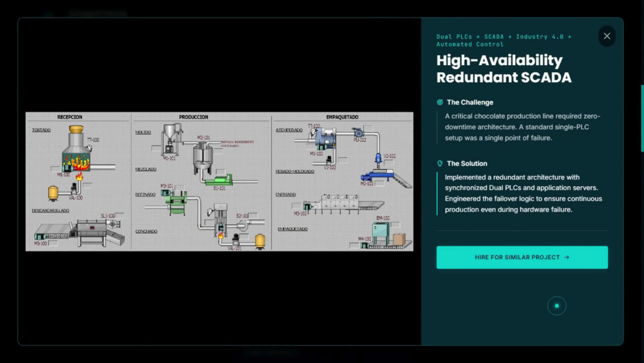Click the conching machine near B2-101

coord(220,221)
